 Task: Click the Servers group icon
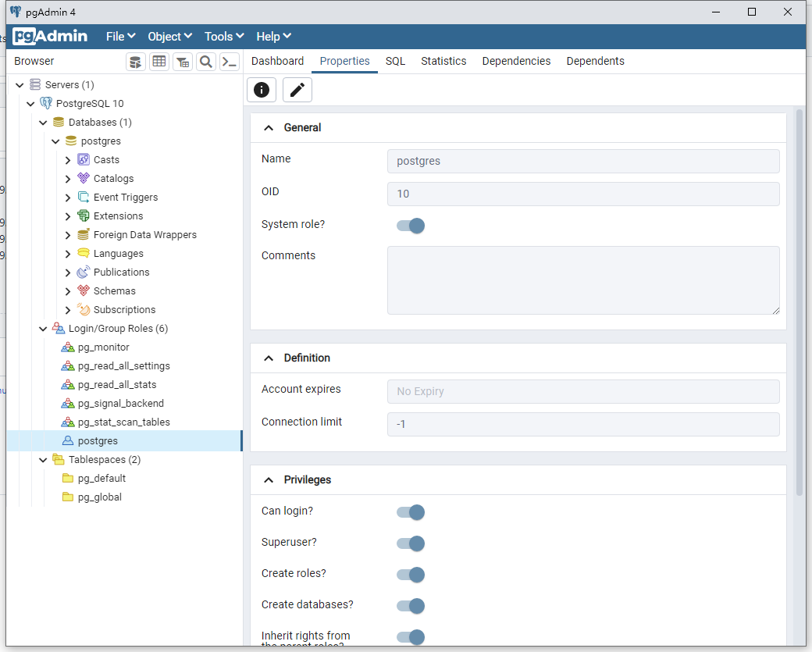tap(35, 84)
